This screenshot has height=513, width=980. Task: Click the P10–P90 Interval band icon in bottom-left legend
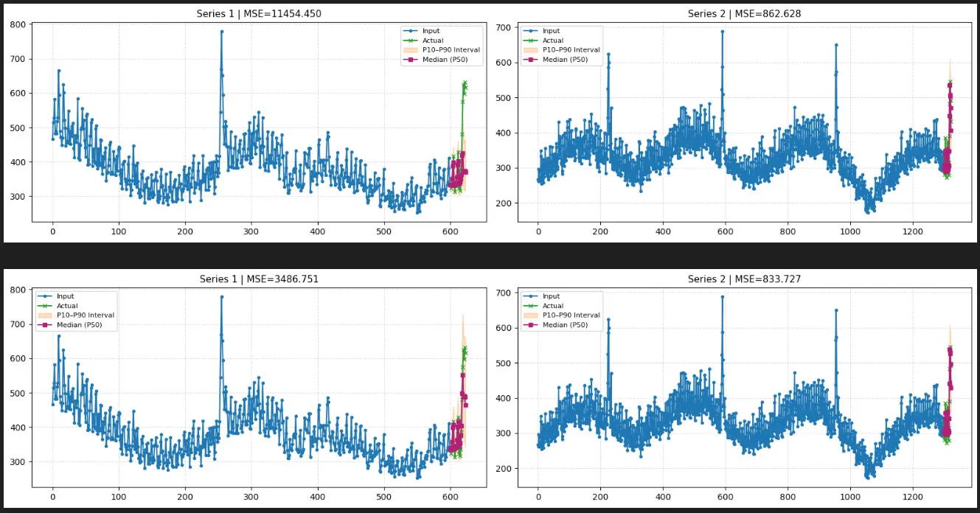pyautogui.click(x=46, y=315)
